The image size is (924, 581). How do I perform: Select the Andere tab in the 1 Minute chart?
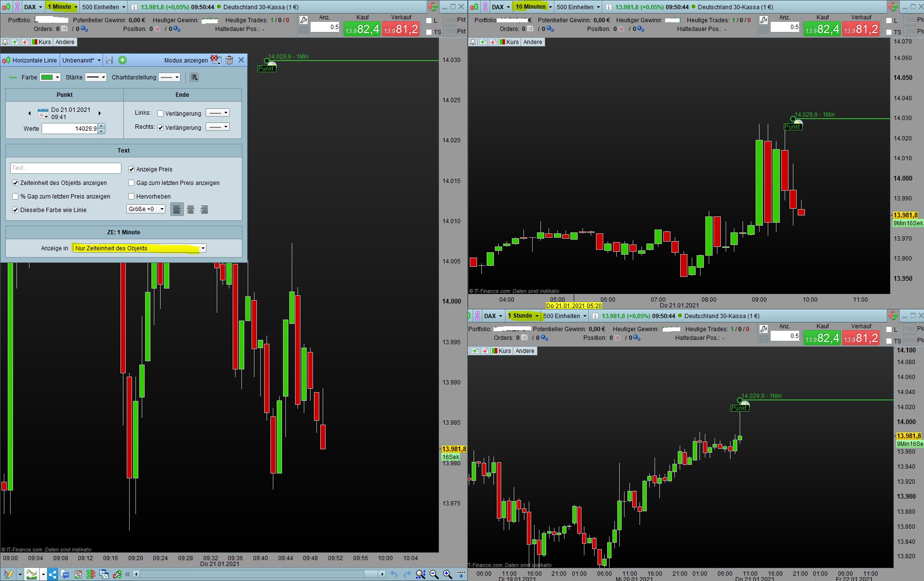point(65,42)
